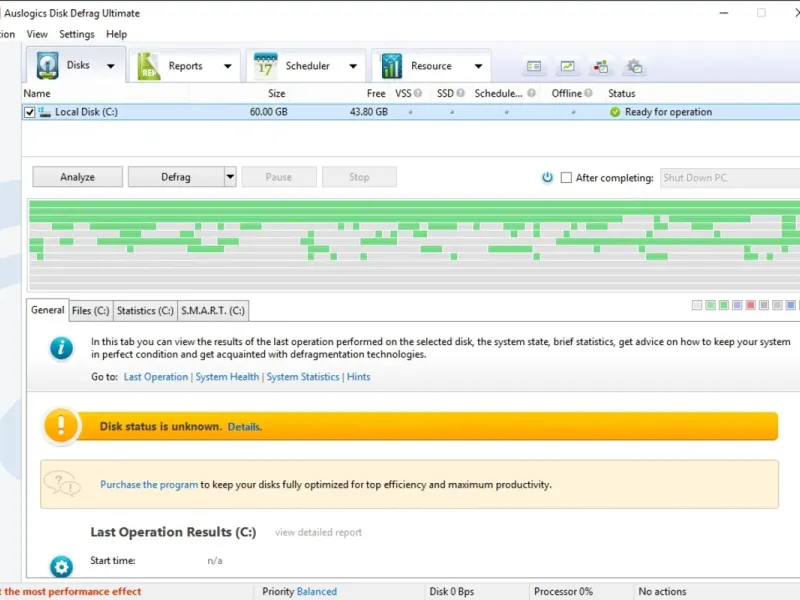Click the green Ready for operation check icon
The image size is (800, 600).
[615, 112]
